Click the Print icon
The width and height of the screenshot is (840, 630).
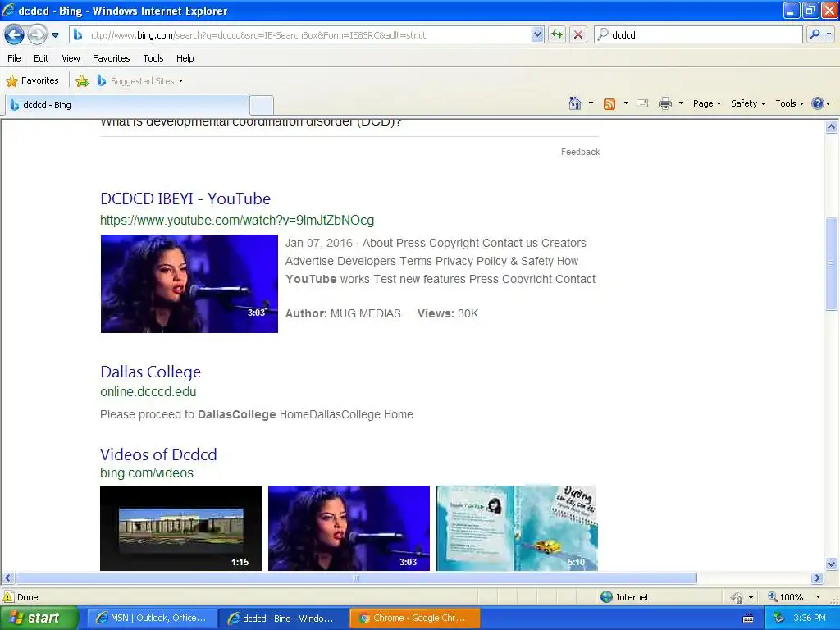[664, 103]
